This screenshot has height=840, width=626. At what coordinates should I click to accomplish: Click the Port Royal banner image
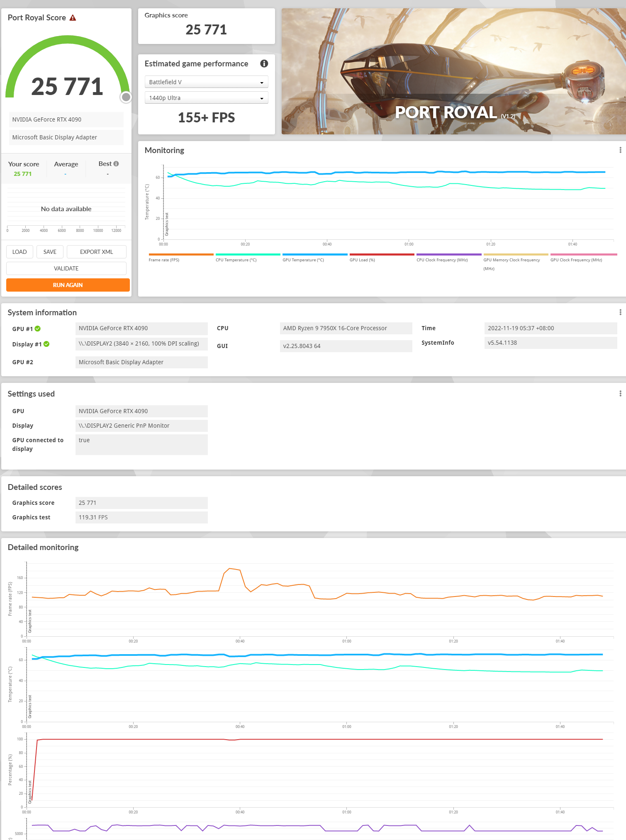(454, 71)
